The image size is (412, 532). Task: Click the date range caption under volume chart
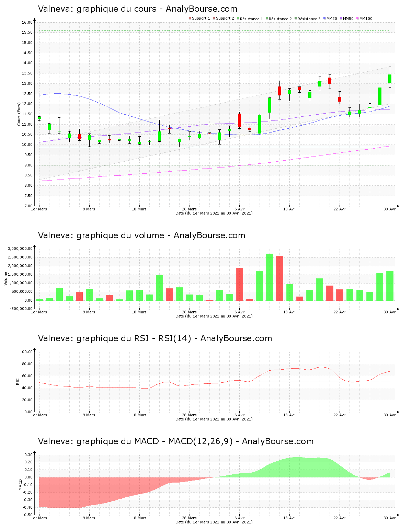(x=214, y=316)
